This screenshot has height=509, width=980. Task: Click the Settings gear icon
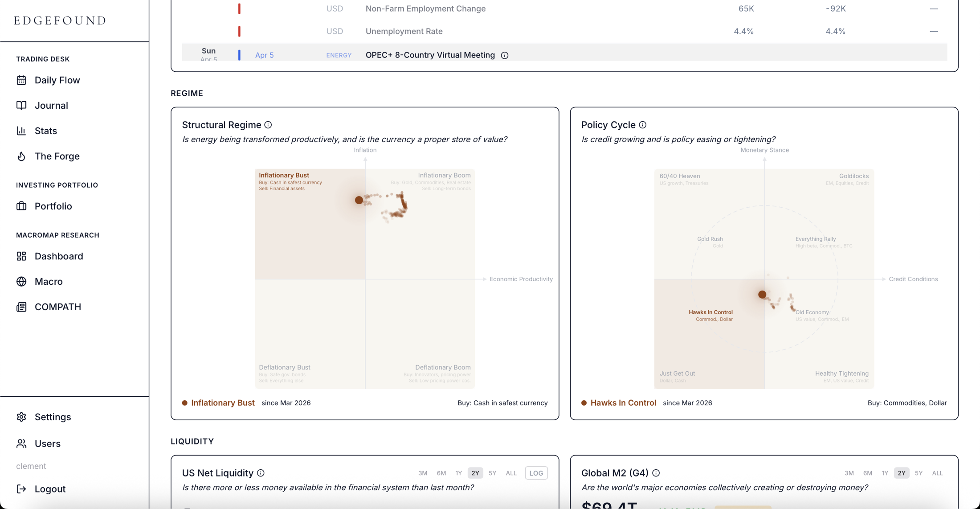[21, 417]
